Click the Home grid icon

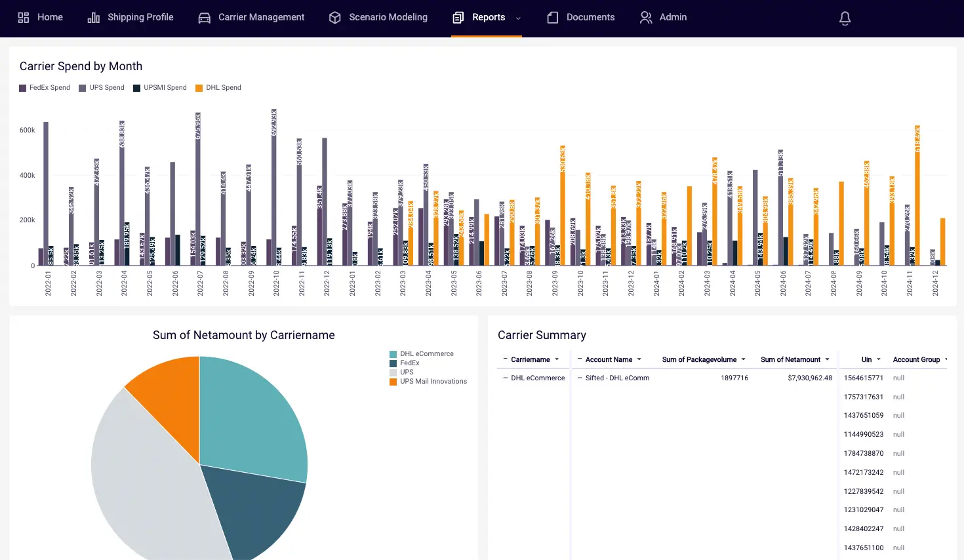[24, 18]
